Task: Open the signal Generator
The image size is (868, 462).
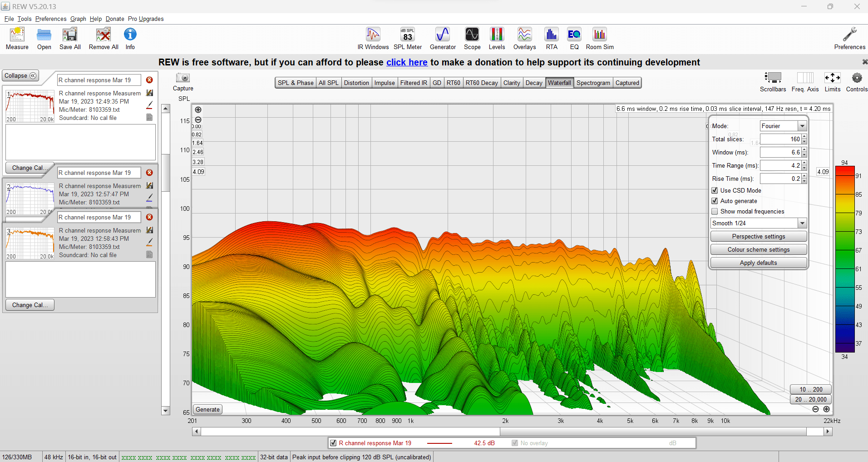Action: [443, 38]
